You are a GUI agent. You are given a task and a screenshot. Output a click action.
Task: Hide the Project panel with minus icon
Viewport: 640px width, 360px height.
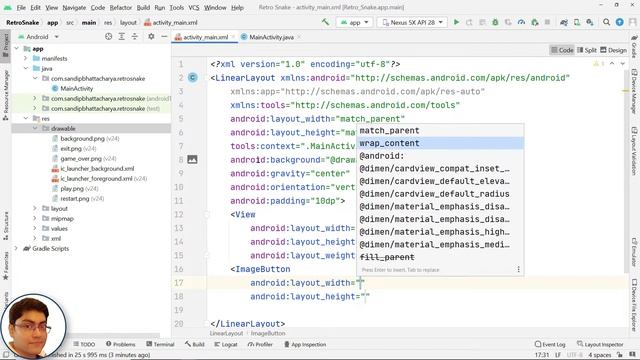pos(164,37)
